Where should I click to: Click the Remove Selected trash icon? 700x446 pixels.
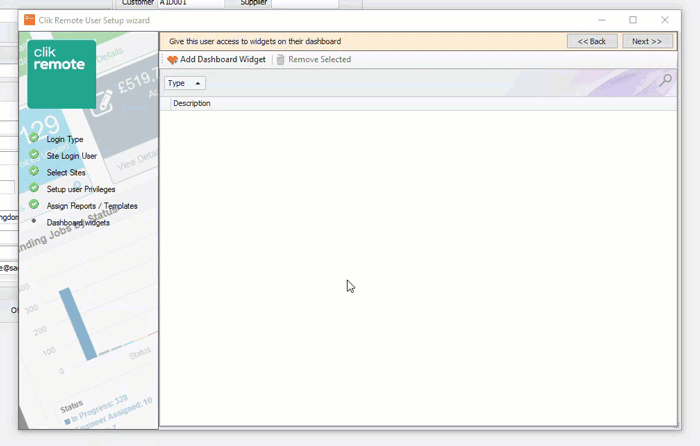point(280,59)
